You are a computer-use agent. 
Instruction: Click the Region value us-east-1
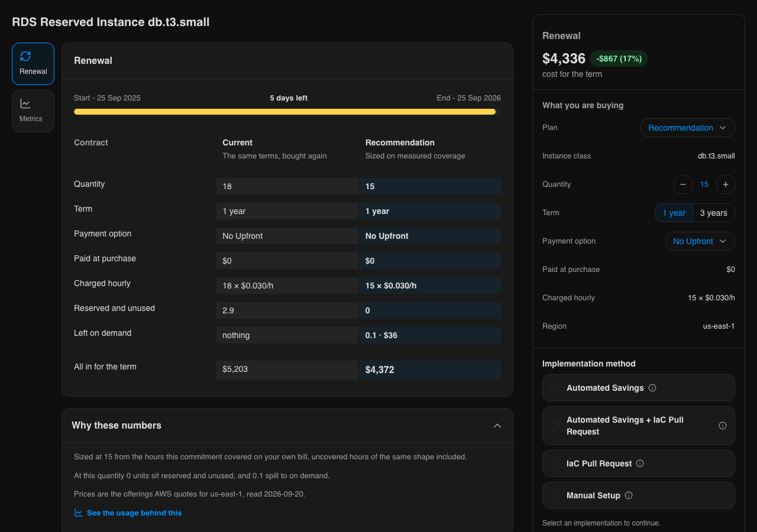[x=719, y=326]
